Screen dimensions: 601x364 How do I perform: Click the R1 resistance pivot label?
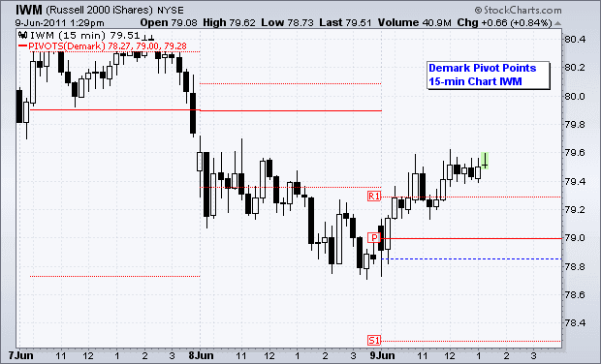[x=374, y=197]
